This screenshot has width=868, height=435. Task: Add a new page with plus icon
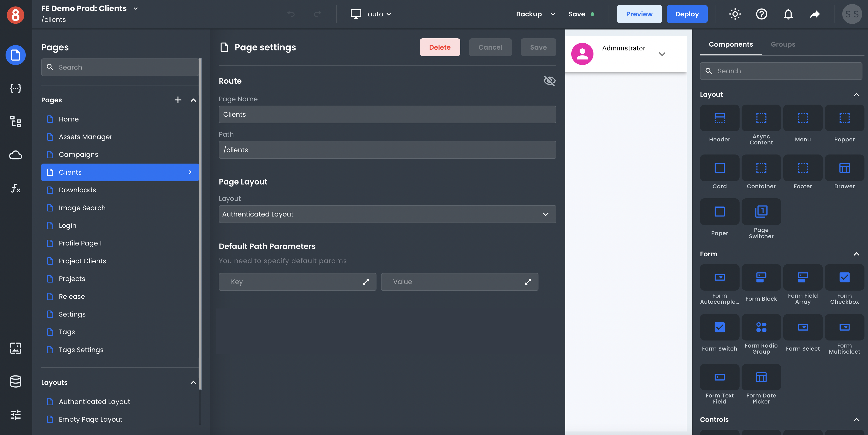point(178,100)
